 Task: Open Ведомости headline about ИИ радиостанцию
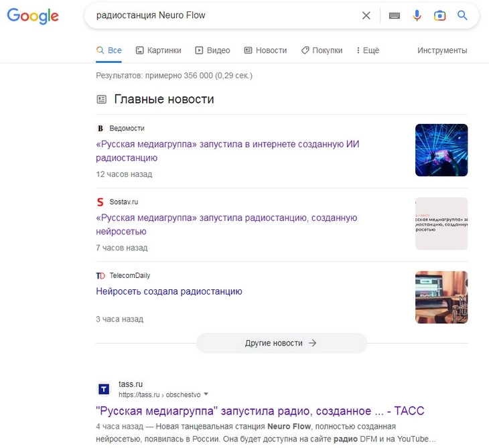coord(227,151)
